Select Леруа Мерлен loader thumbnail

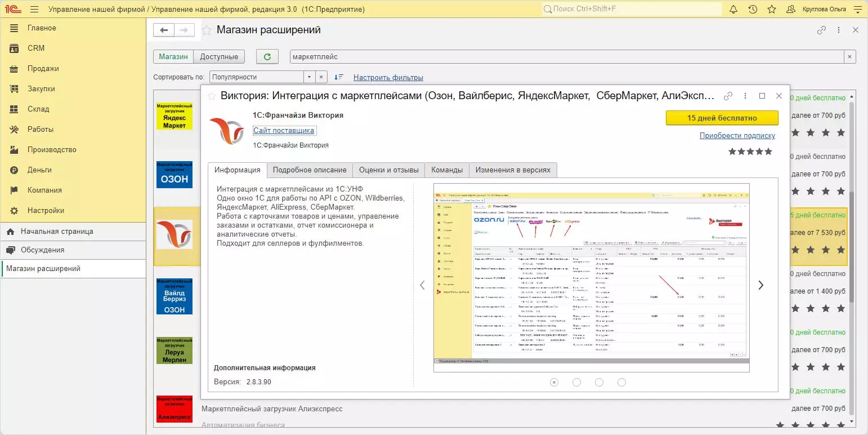pos(175,350)
